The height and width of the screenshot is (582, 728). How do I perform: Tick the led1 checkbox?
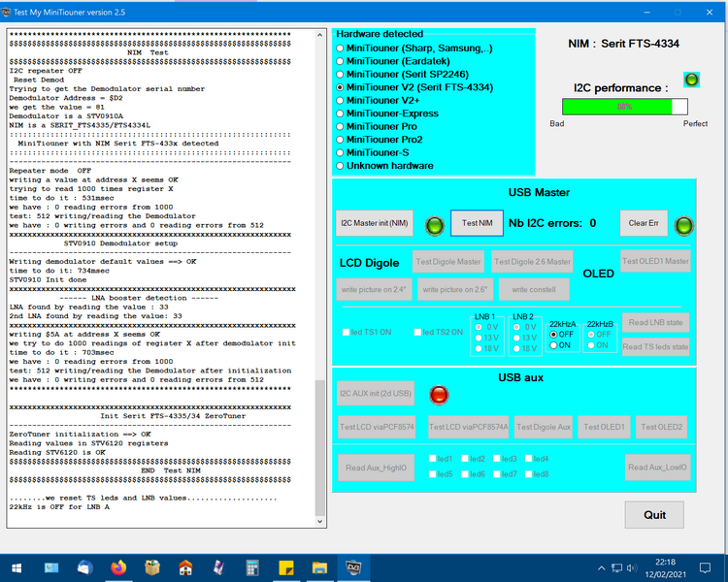point(440,459)
